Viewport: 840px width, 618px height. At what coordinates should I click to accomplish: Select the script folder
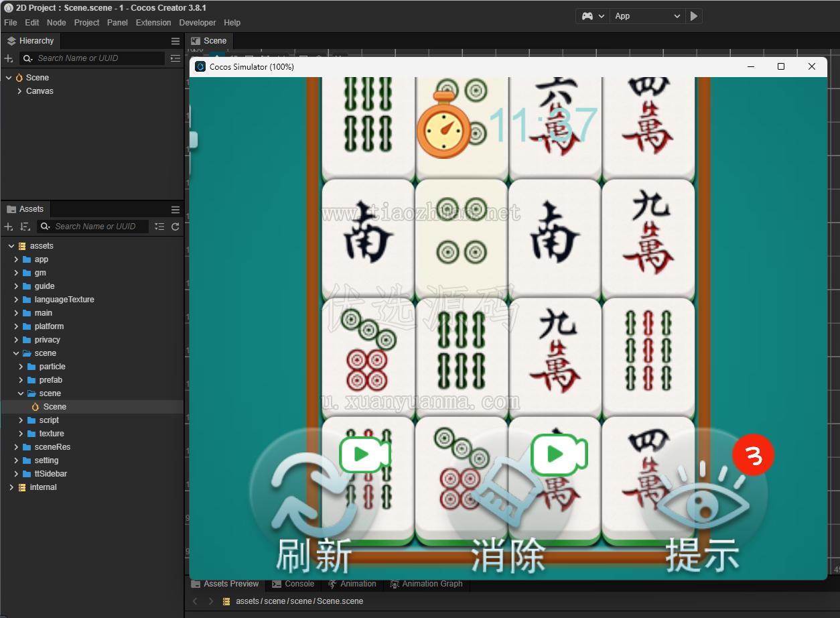coord(49,420)
